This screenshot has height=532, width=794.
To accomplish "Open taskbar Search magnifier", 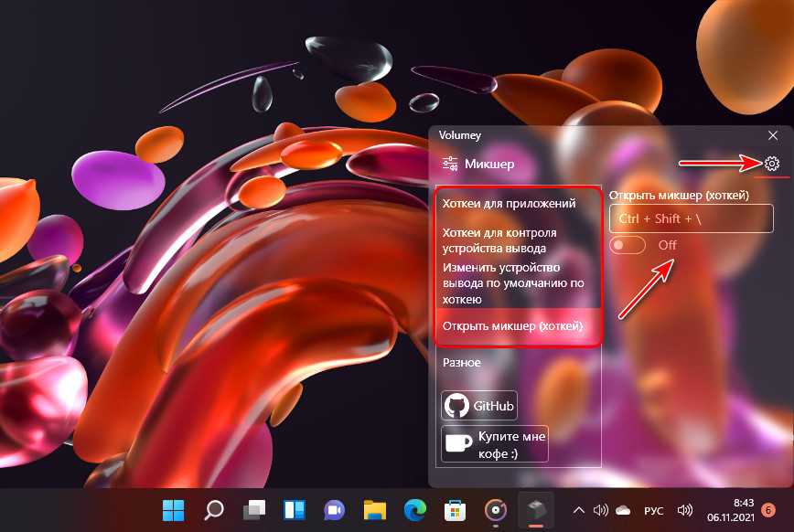I will [x=213, y=509].
